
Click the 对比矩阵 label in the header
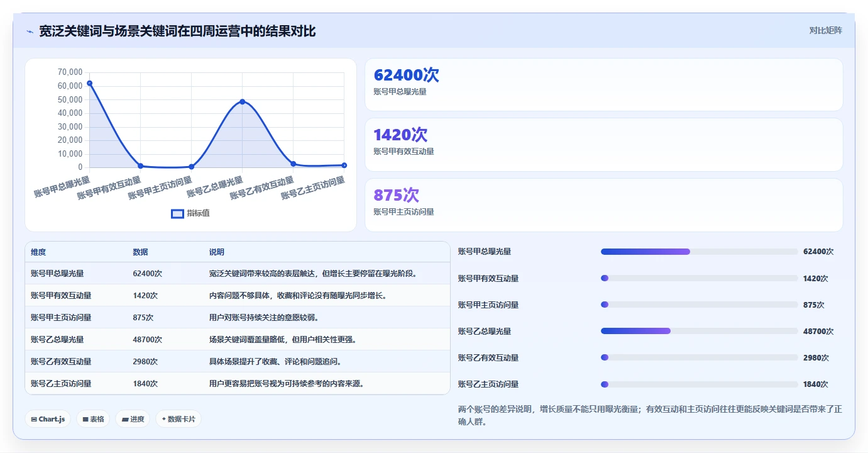[825, 30]
